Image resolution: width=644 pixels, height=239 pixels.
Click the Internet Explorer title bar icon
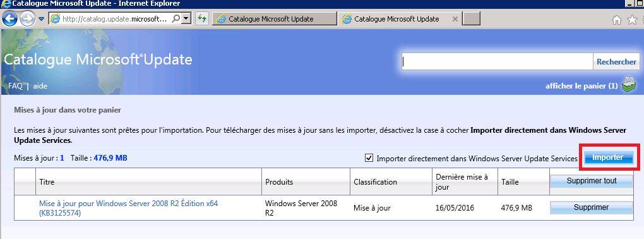click(6, 4)
